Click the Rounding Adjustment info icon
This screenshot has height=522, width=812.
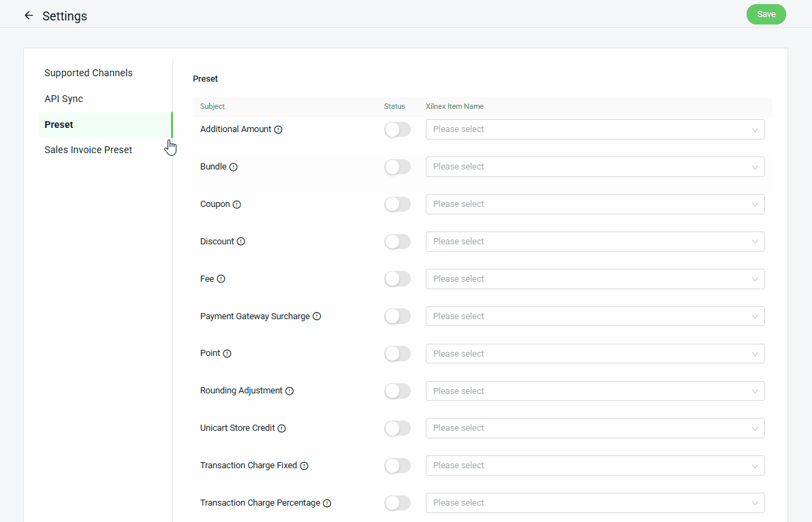290,391
